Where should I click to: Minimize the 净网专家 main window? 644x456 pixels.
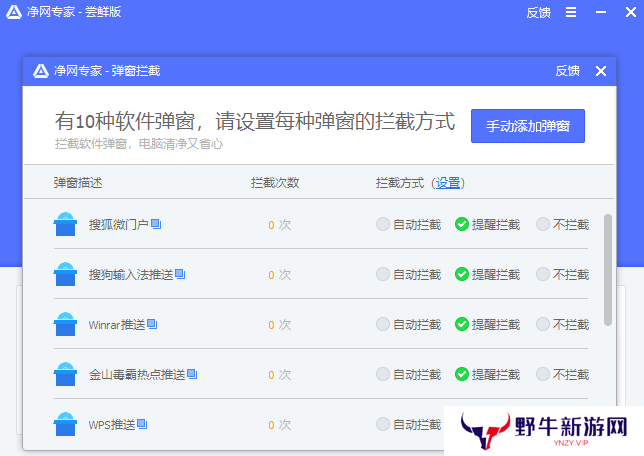point(601,12)
